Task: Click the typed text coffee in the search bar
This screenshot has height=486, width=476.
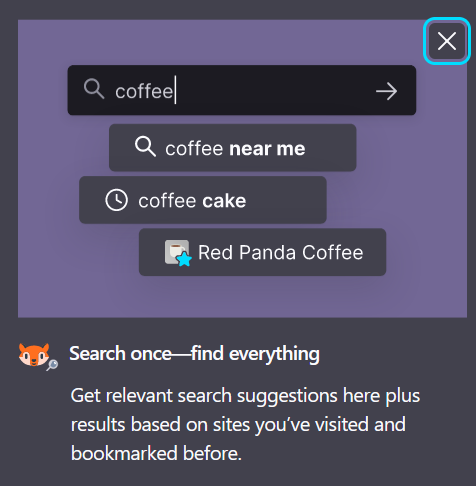Action: coord(144,91)
